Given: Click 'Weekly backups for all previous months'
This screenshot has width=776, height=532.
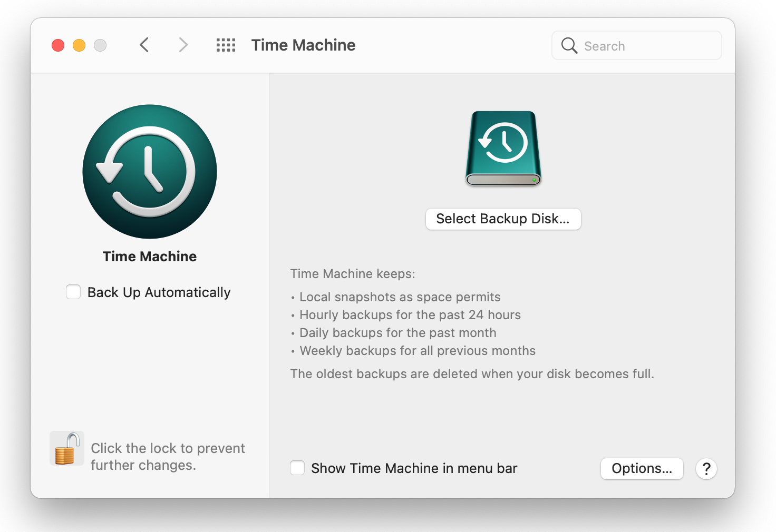Looking at the screenshot, I should [x=418, y=351].
